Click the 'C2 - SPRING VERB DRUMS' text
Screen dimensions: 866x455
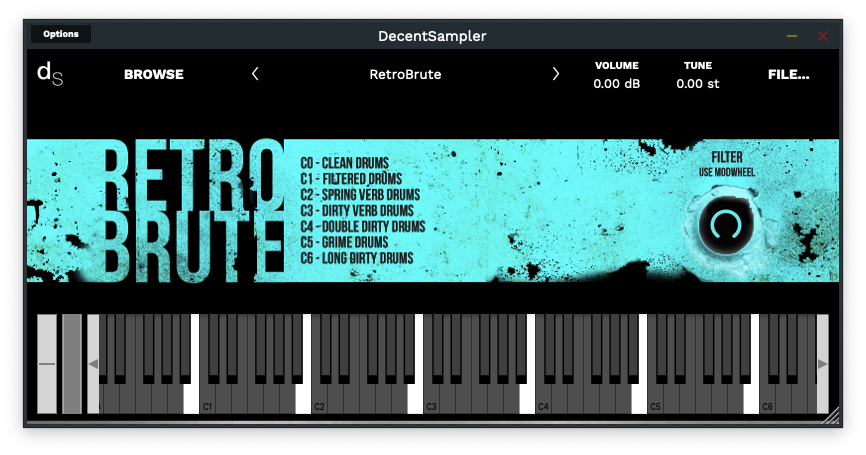pyautogui.click(x=360, y=195)
